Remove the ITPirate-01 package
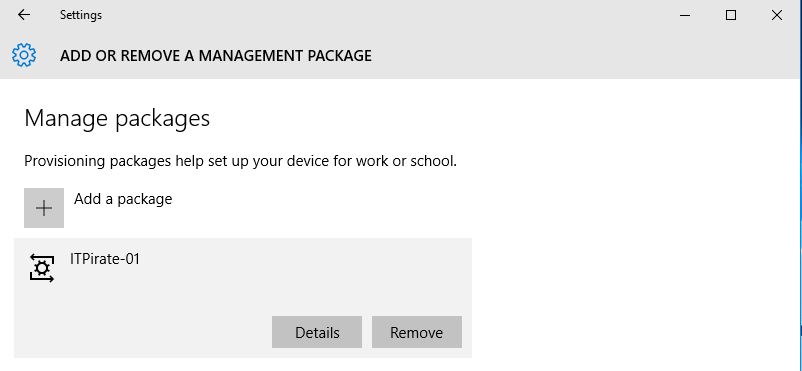The image size is (802, 371). [x=417, y=332]
